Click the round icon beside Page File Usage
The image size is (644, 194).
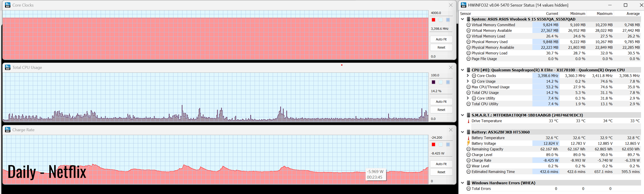[x=469, y=59]
